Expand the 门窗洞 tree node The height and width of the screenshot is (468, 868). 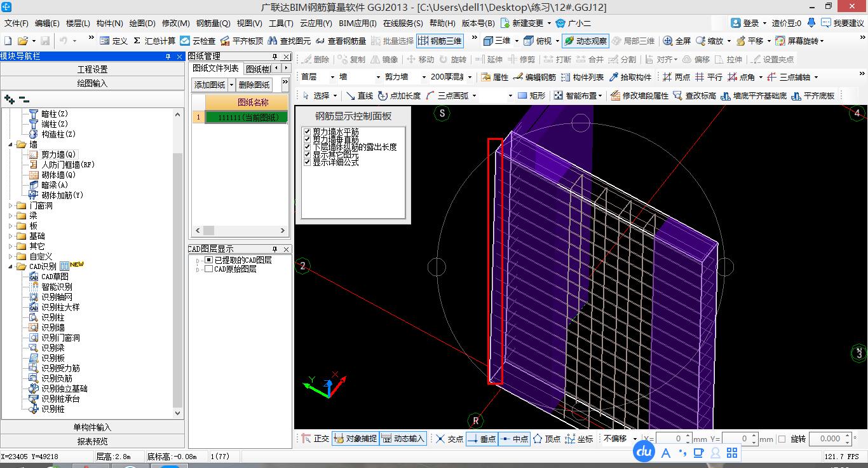(11, 205)
